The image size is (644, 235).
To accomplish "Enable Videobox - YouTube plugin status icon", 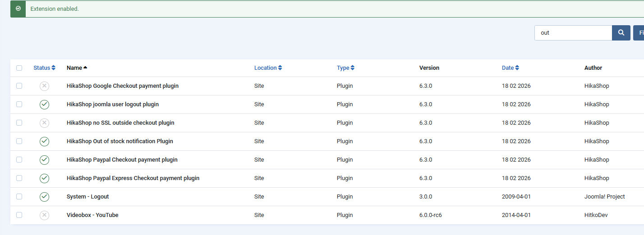I will [44, 215].
